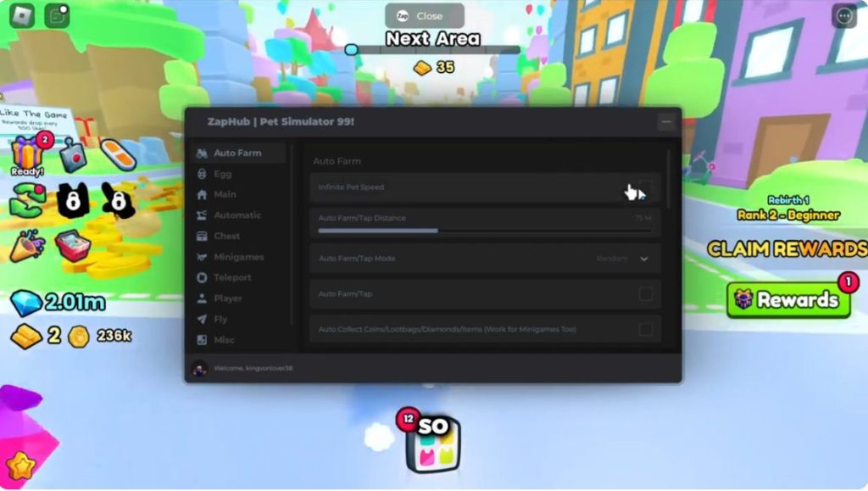The width and height of the screenshot is (868, 491).
Task: Click the 236k coins counter
Action: click(x=114, y=336)
